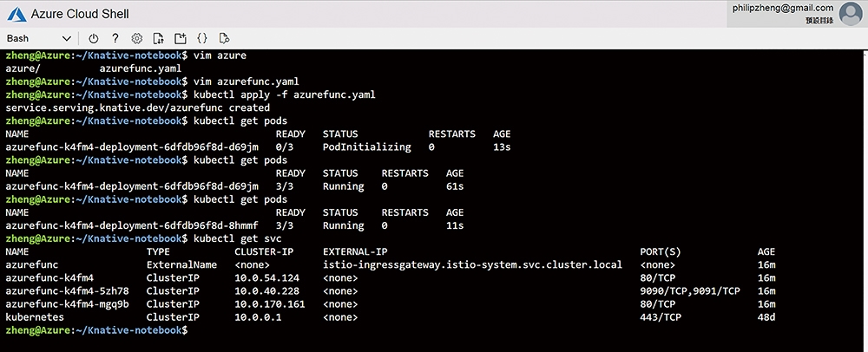Click the user profile avatar
Image resolution: width=868 pixels, height=352 pixels.
(x=851, y=14)
